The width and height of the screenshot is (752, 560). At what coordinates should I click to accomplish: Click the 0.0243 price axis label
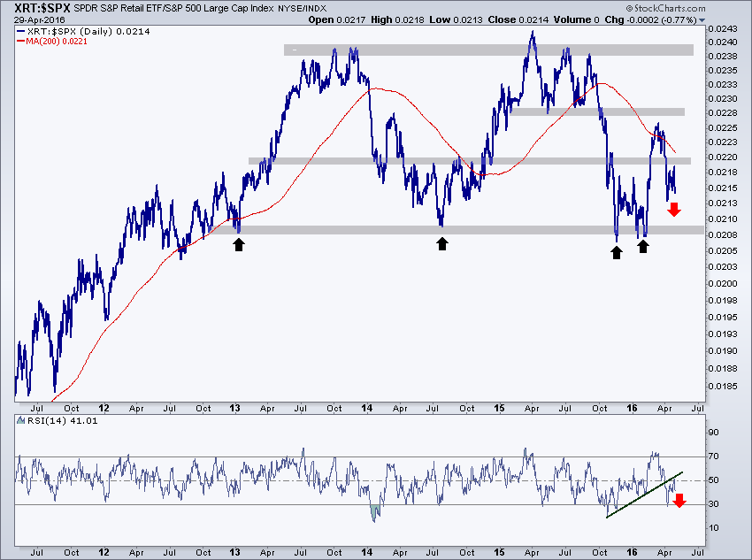coord(722,29)
